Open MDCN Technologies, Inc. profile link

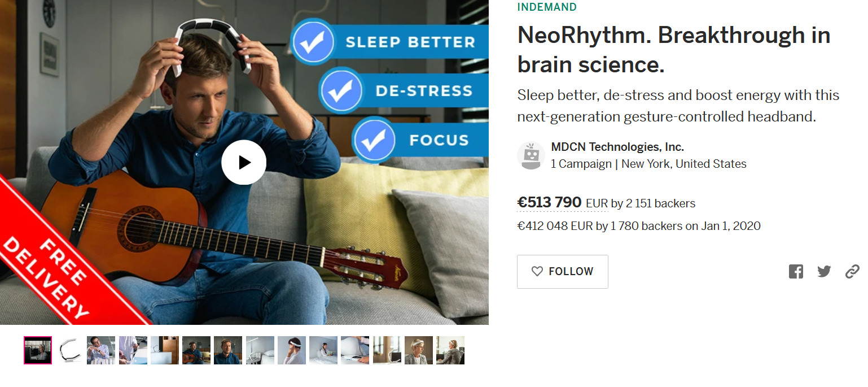point(617,147)
